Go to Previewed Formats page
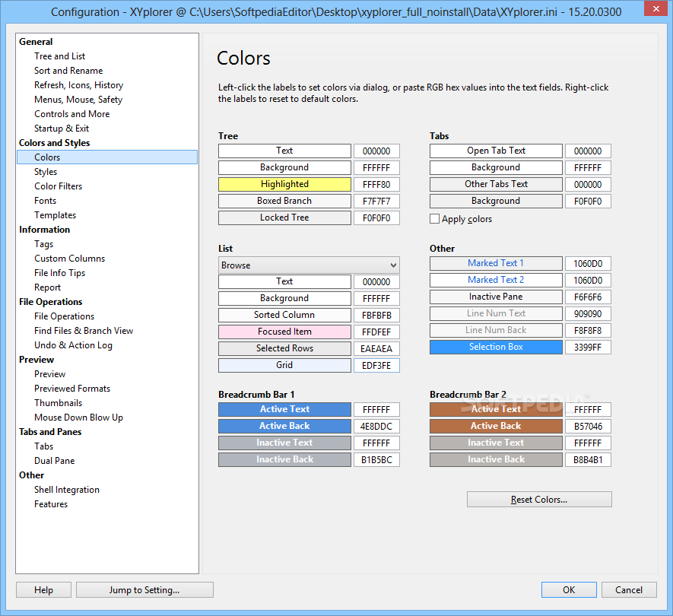 [72, 389]
